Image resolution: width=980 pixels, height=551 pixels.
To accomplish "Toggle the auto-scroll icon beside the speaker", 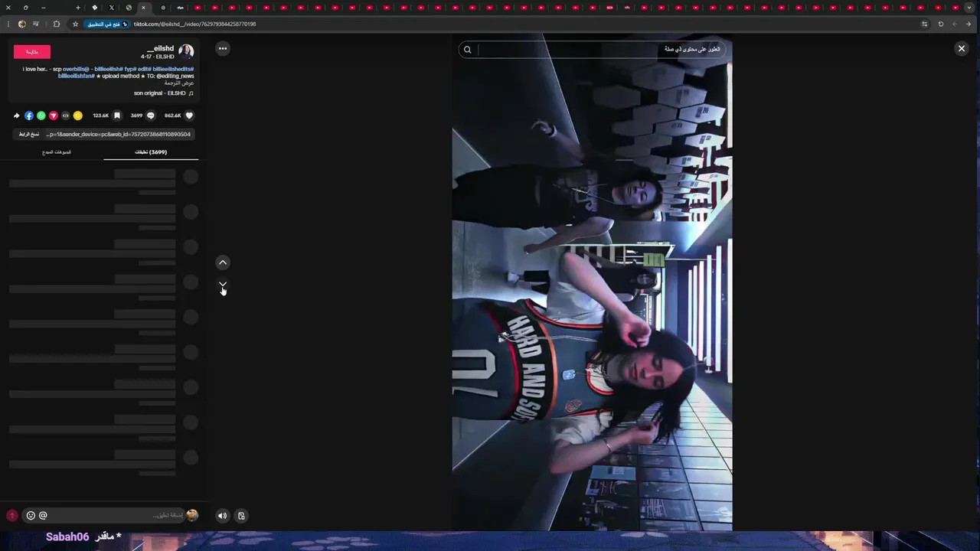I will pyautogui.click(x=241, y=516).
